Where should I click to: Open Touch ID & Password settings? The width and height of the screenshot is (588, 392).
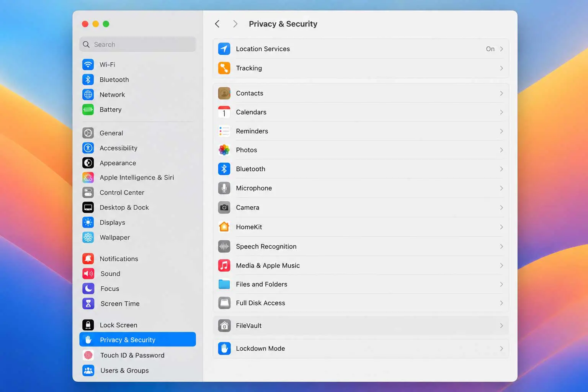[x=137, y=355]
